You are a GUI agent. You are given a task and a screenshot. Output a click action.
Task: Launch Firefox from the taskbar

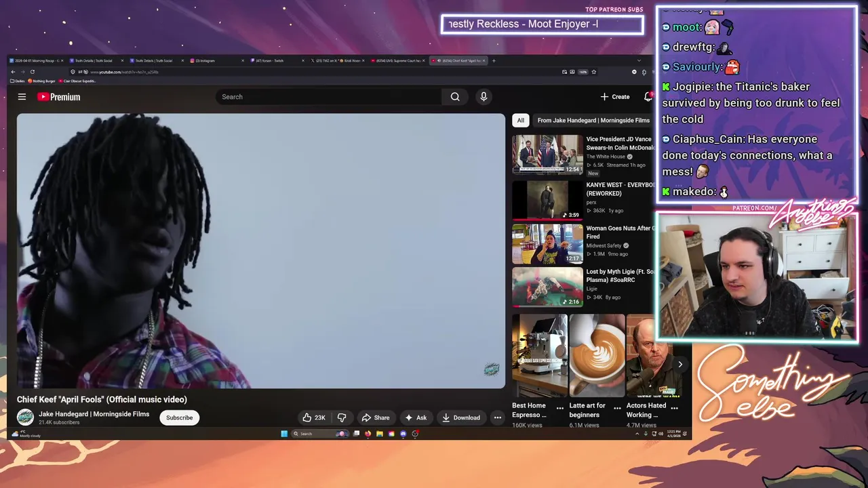(x=368, y=434)
